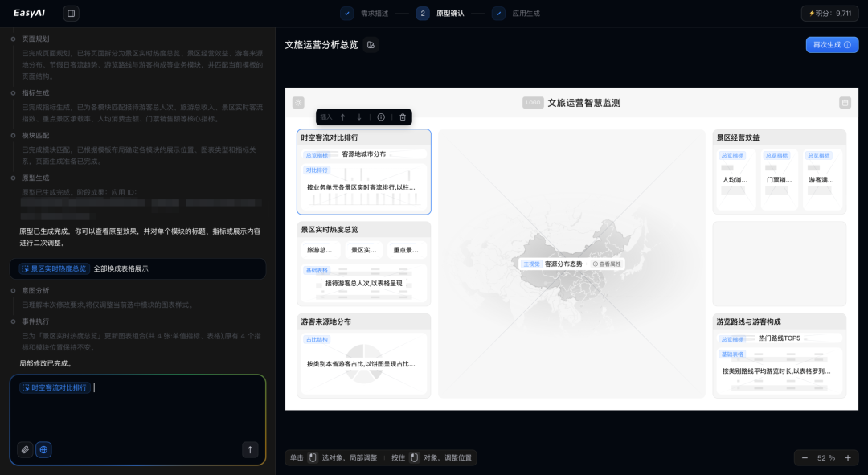Open the 积分 9,711 points badge
This screenshot has height=475, width=868.
point(829,14)
